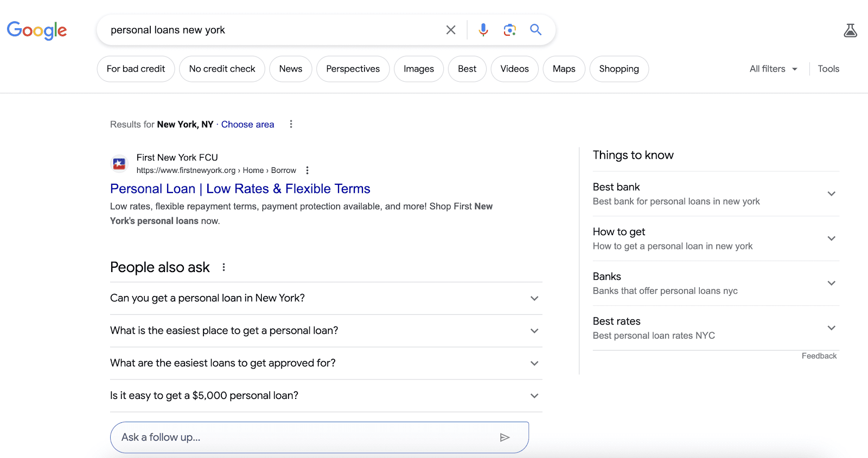Start voice search with the microphone icon
The image size is (868, 458).
(x=483, y=30)
